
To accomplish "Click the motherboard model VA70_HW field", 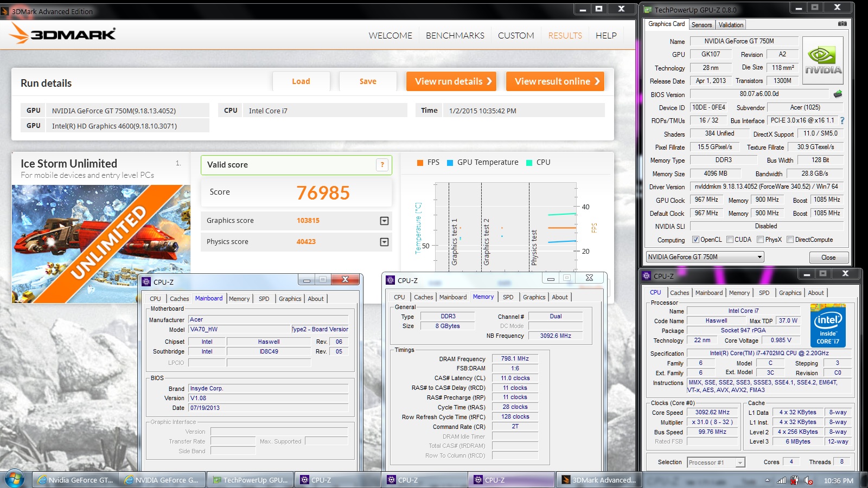I will [239, 329].
